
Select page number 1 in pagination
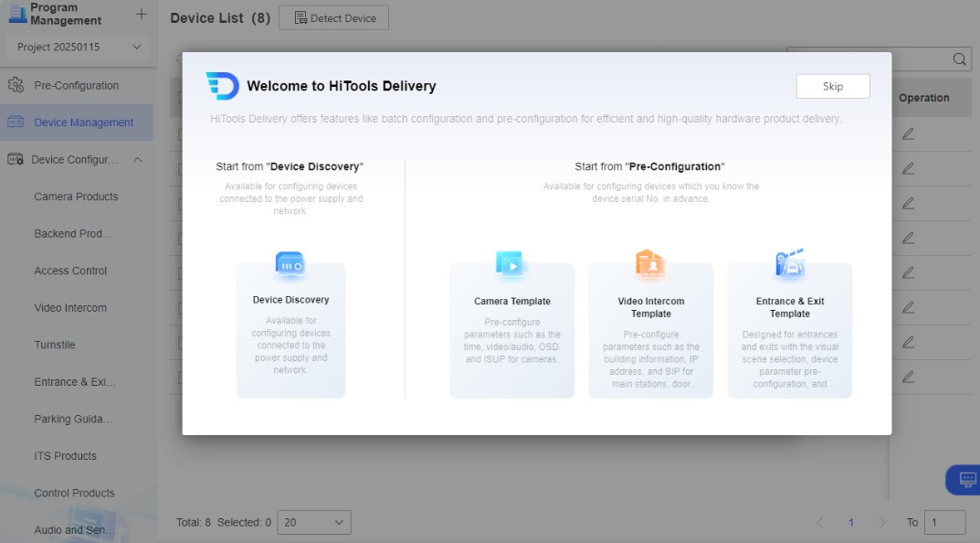click(x=850, y=522)
